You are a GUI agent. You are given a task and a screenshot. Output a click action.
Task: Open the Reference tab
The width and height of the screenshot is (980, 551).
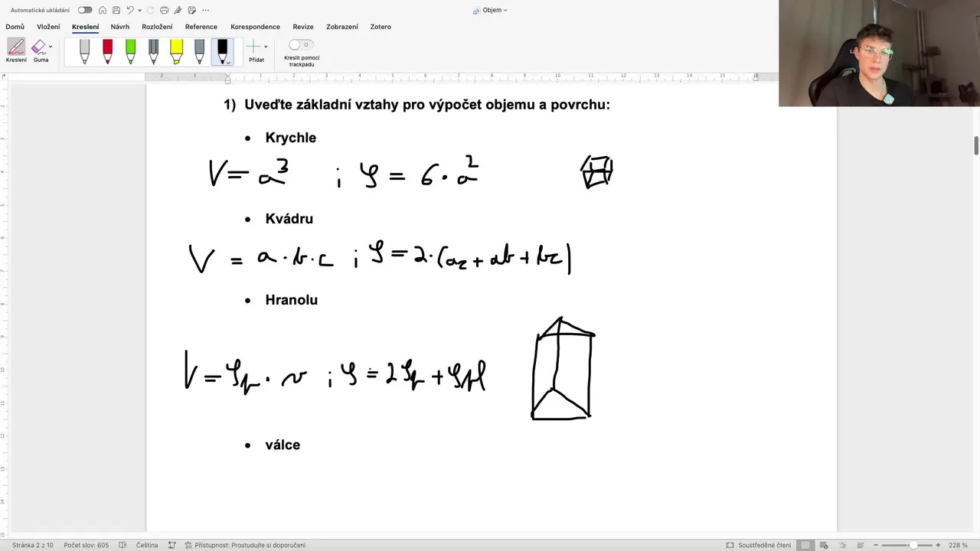(201, 27)
